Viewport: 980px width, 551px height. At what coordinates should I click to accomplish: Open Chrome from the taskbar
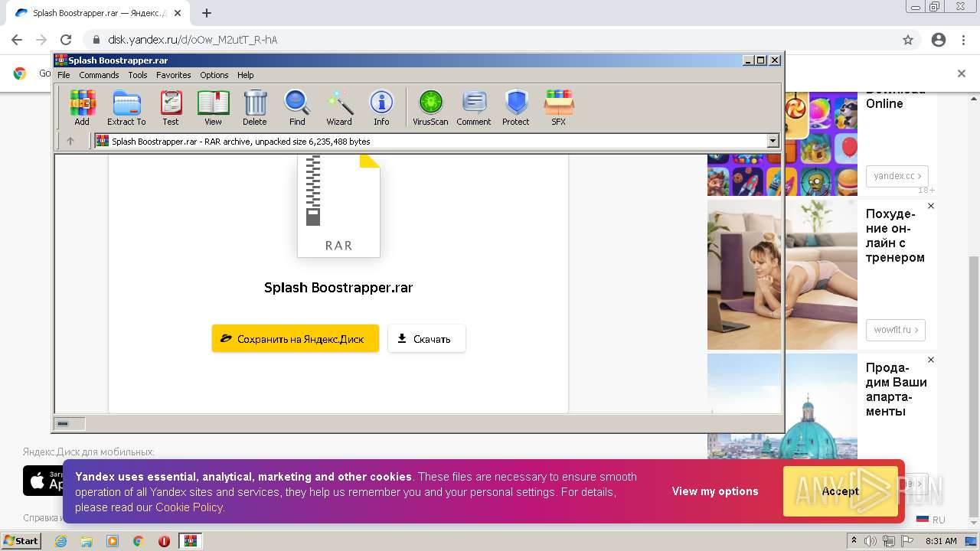[x=138, y=541]
